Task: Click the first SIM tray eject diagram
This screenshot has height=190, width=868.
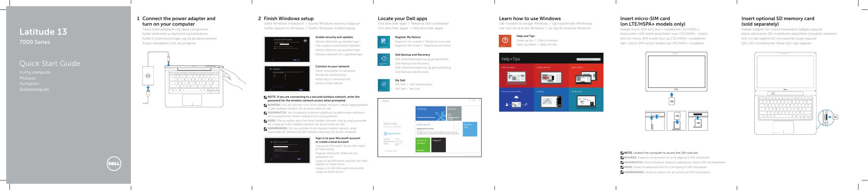Action: [x=655, y=121]
